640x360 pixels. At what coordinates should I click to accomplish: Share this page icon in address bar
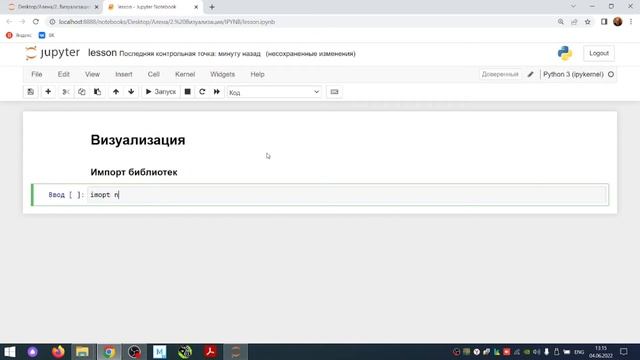click(x=574, y=22)
